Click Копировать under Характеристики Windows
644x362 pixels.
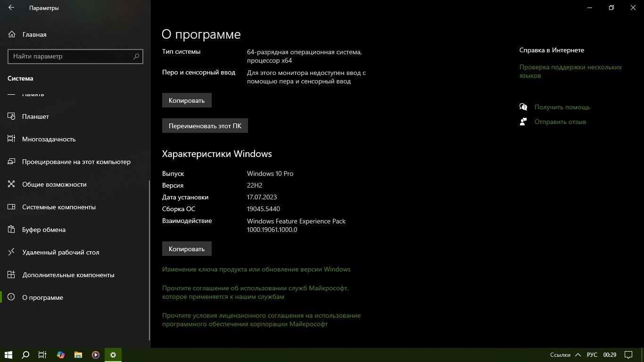[187, 249]
